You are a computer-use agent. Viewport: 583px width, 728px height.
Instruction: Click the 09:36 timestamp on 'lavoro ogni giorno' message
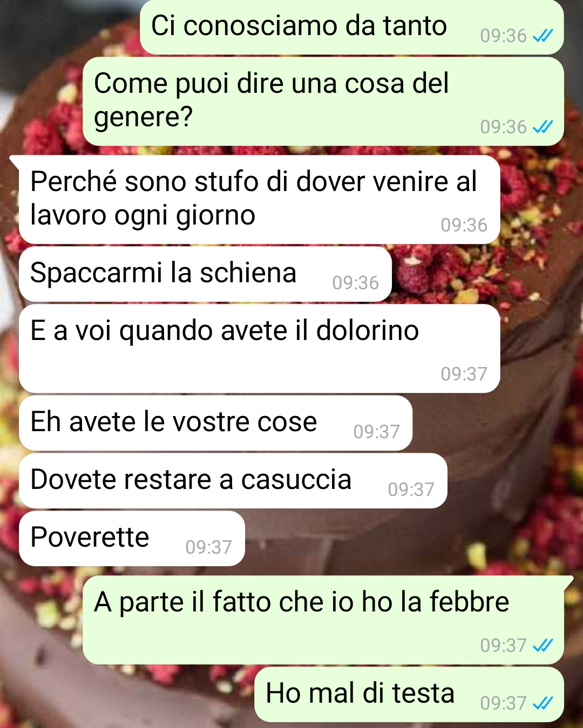pyautogui.click(x=464, y=225)
